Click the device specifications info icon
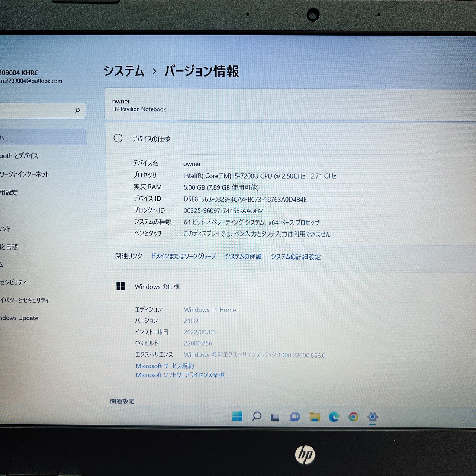This screenshot has width=476, height=476. point(118,138)
